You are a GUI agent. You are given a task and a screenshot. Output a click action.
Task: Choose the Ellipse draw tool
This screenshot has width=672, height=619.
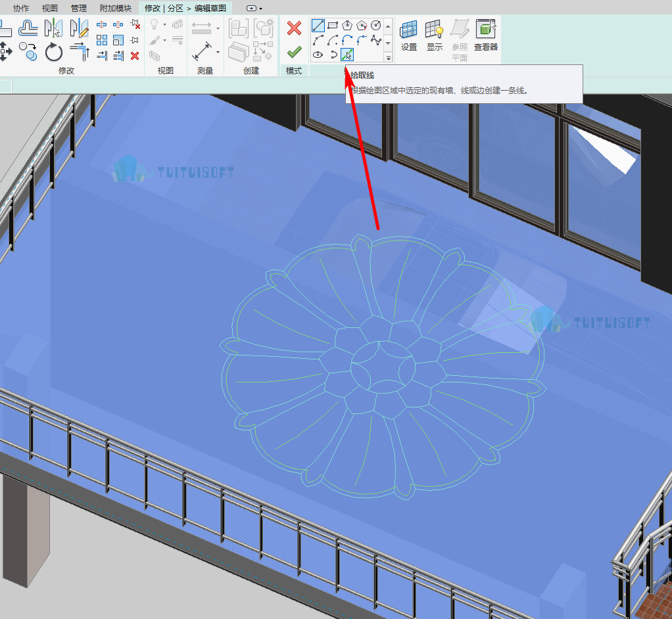pyautogui.click(x=318, y=55)
